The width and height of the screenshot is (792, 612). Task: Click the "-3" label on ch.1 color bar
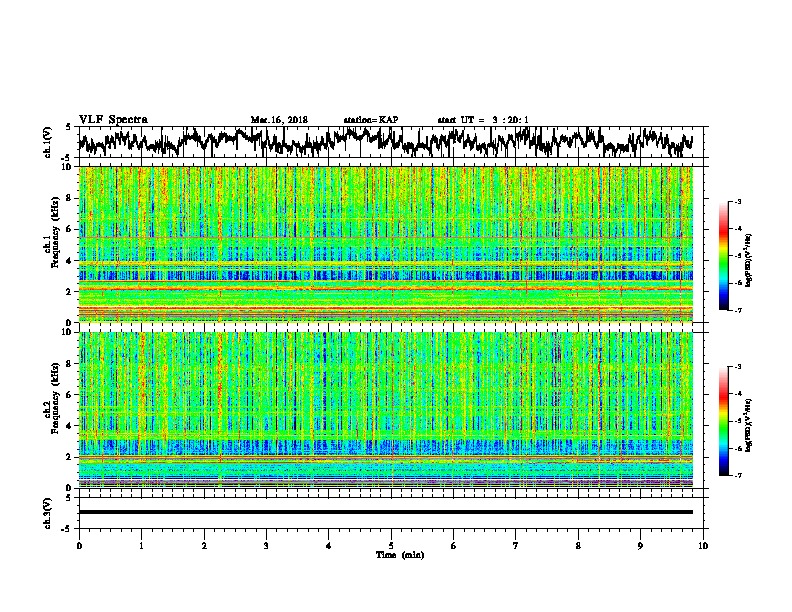[x=737, y=202]
